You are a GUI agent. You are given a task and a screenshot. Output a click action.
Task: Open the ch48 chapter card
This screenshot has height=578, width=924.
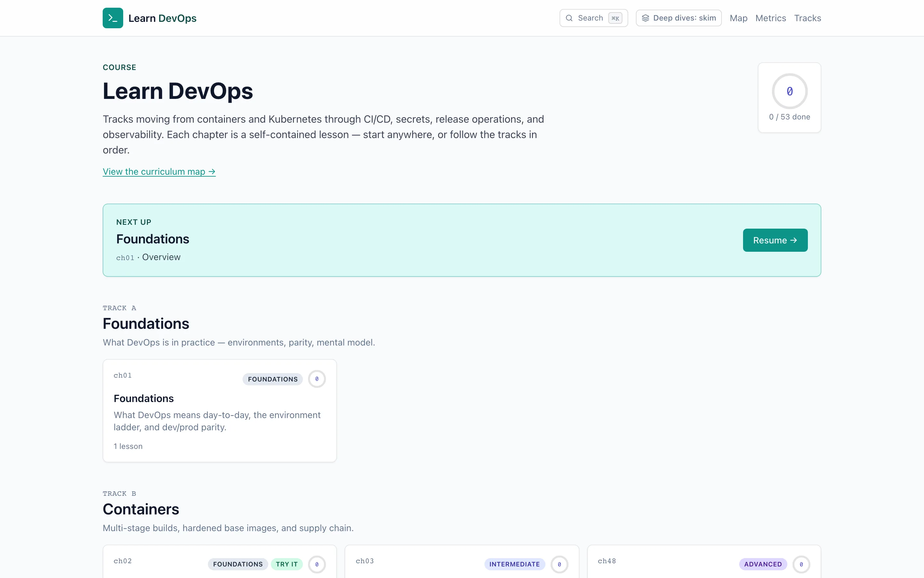[704, 562]
